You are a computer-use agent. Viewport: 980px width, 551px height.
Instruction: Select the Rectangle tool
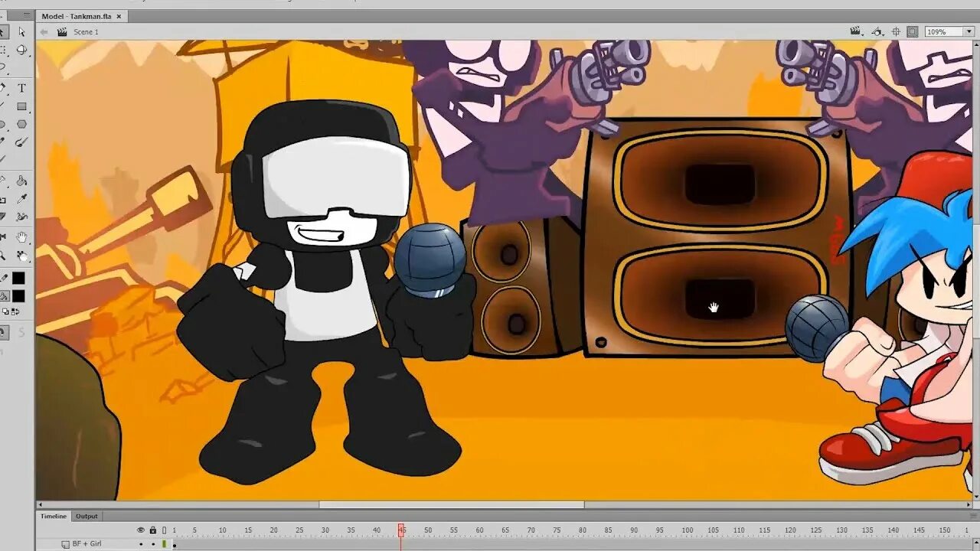click(x=21, y=106)
